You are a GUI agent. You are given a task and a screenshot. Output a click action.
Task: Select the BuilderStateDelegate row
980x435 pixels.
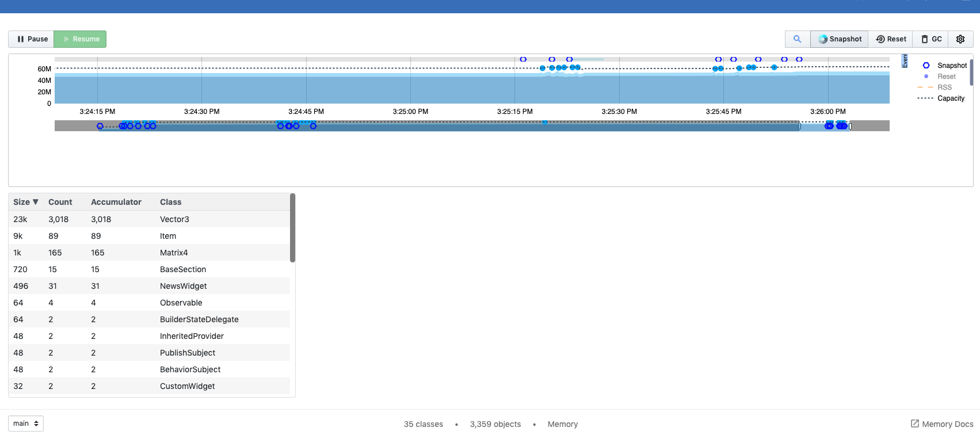149,319
